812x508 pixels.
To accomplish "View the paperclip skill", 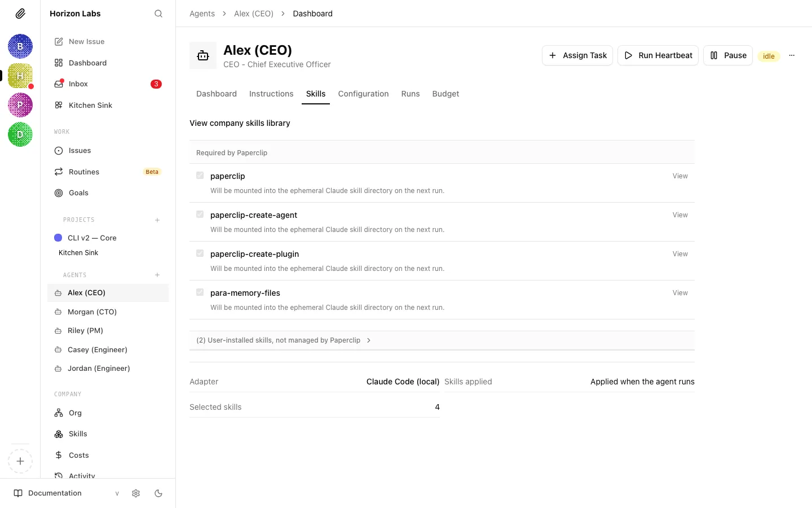I will click(x=680, y=176).
